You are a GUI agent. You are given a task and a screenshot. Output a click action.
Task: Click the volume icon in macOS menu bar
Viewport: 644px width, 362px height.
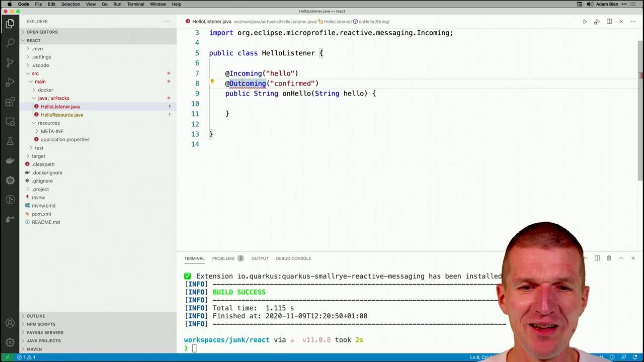(x=589, y=4)
